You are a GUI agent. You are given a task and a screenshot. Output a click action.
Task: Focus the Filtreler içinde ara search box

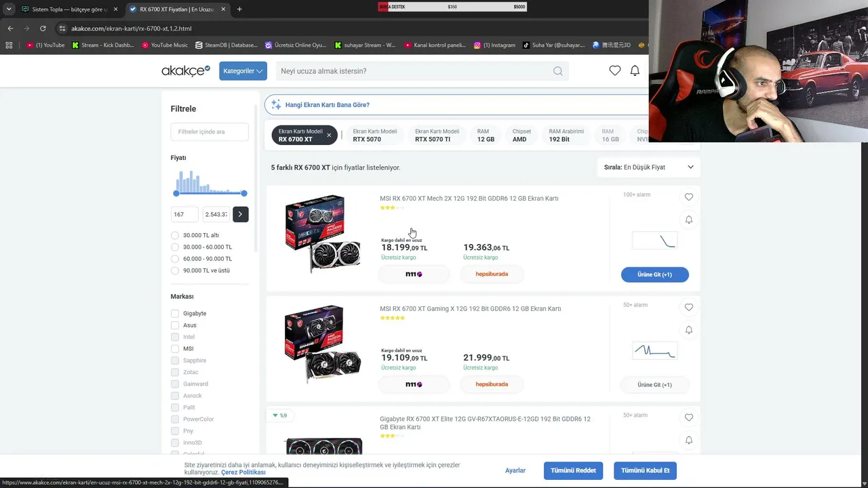point(210,131)
